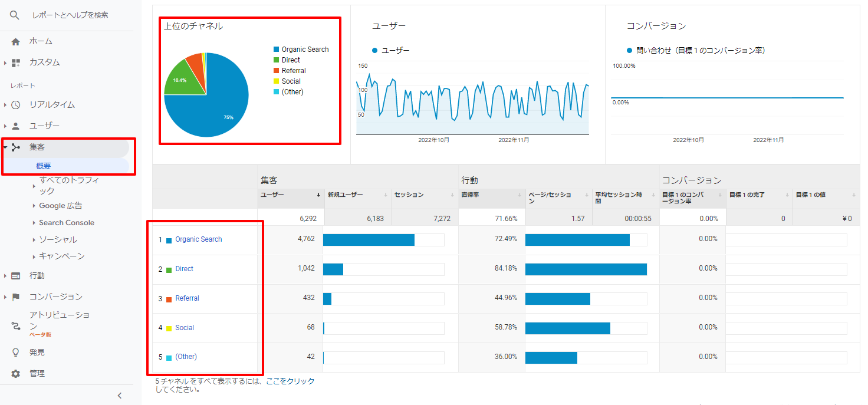Click the search reports and help field

(70, 15)
